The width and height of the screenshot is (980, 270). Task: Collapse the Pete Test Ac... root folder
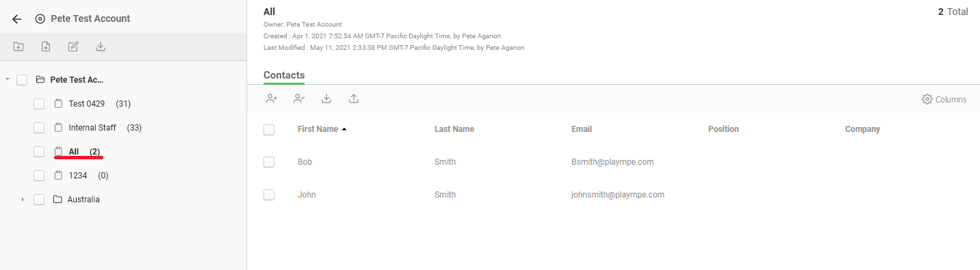[x=7, y=80]
